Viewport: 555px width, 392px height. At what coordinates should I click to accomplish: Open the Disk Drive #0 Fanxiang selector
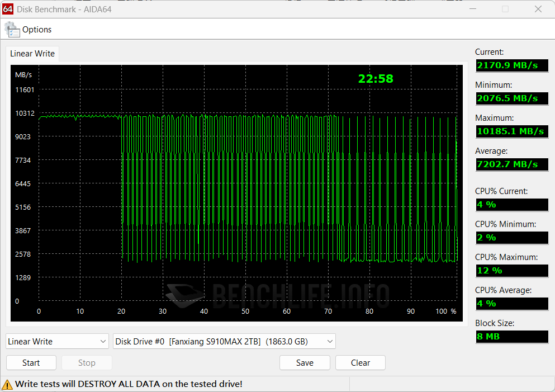pyautogui.click(x=224, y=341)
